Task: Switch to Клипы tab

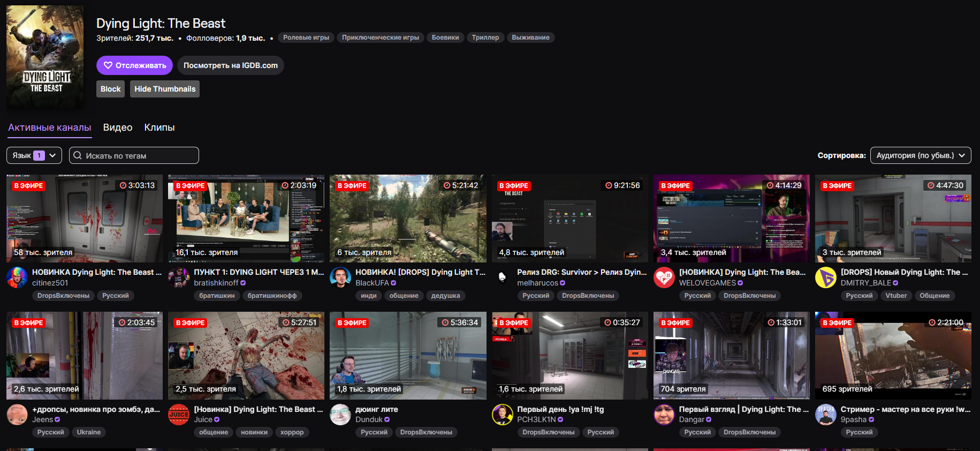Action: (159, 127)
